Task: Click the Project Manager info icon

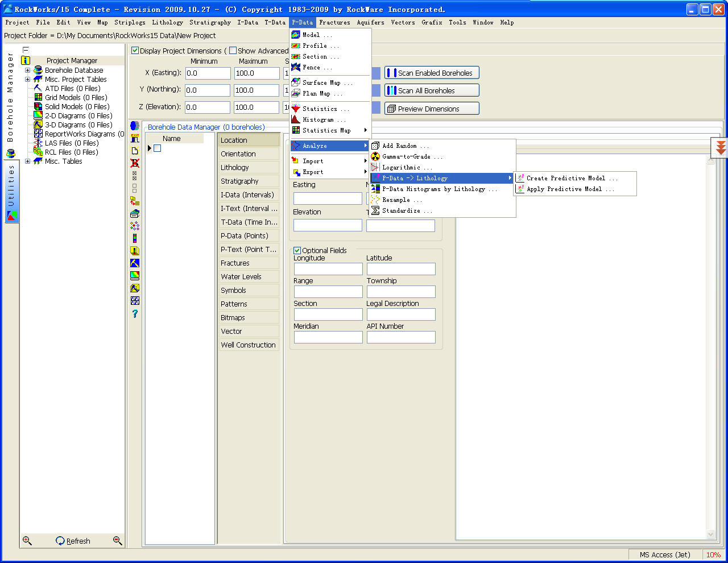Action: [26, 60]
